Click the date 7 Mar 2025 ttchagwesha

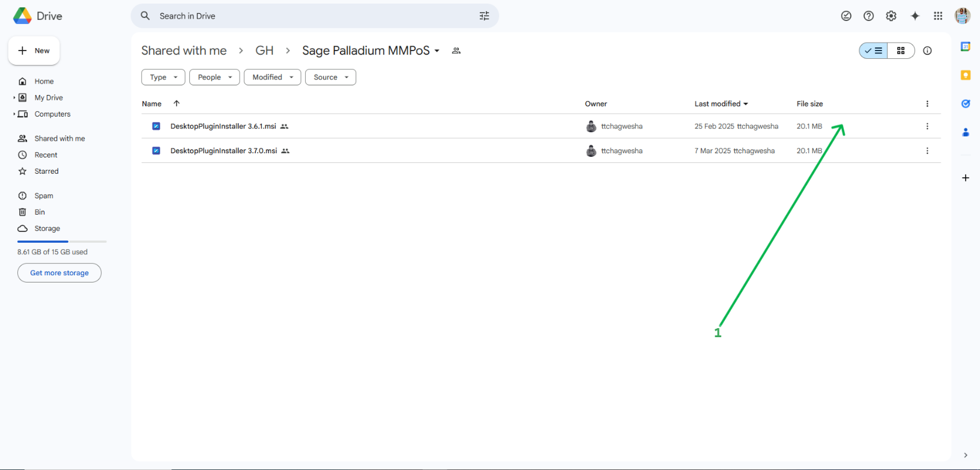[734, 151]
